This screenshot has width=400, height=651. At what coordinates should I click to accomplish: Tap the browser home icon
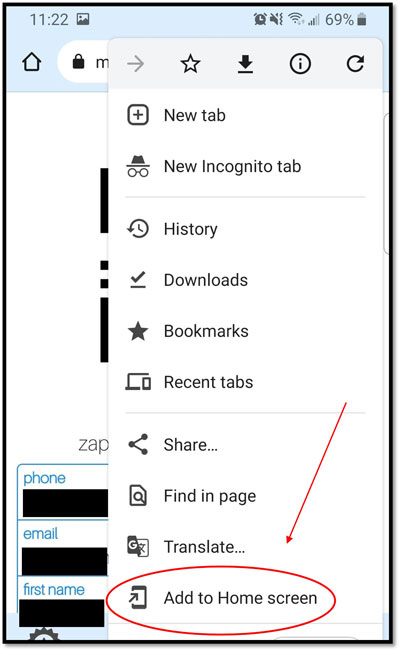click(32, 62)
